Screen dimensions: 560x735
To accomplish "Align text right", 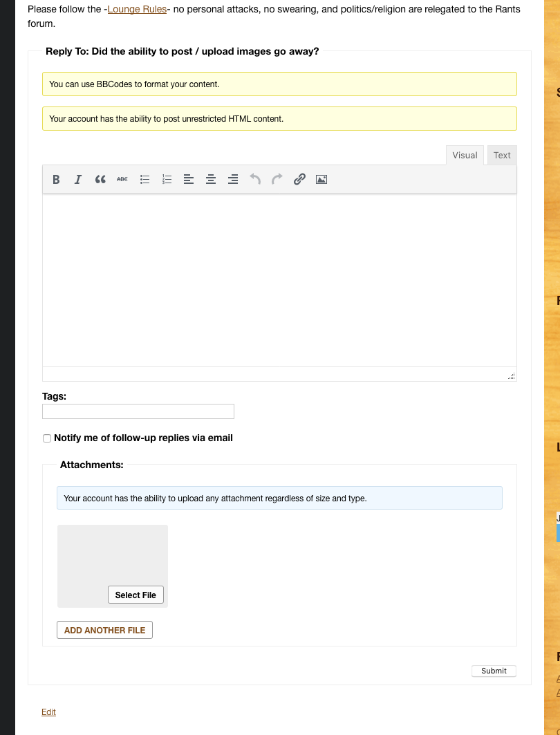I will tap(233, 180).
